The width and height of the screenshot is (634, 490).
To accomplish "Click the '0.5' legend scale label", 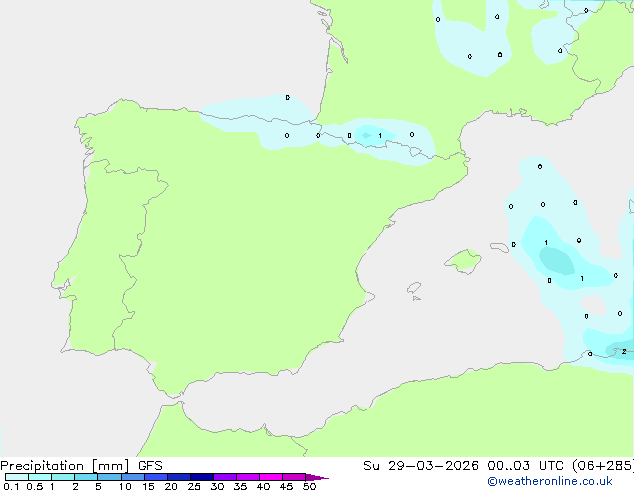I will click(x=35, y=486).
